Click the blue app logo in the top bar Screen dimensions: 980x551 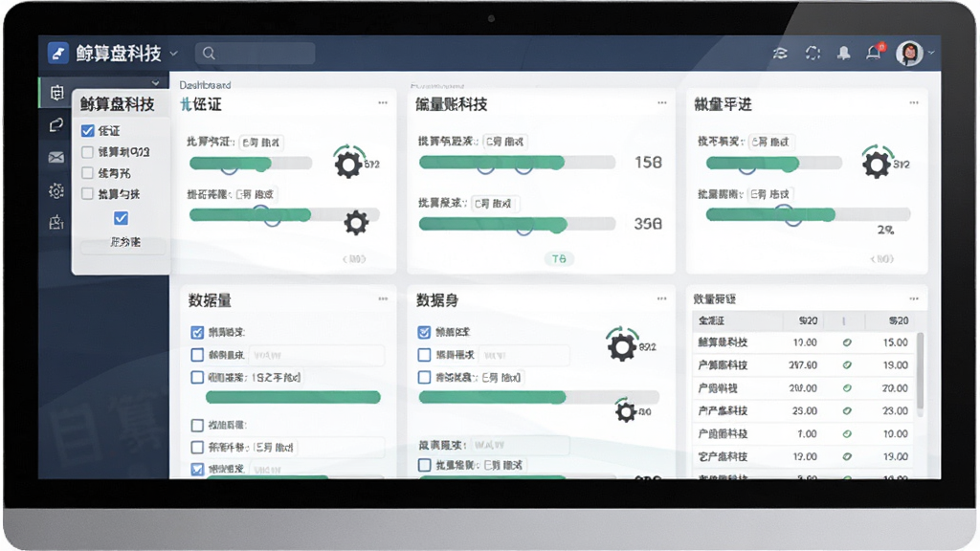click(58, 54)
